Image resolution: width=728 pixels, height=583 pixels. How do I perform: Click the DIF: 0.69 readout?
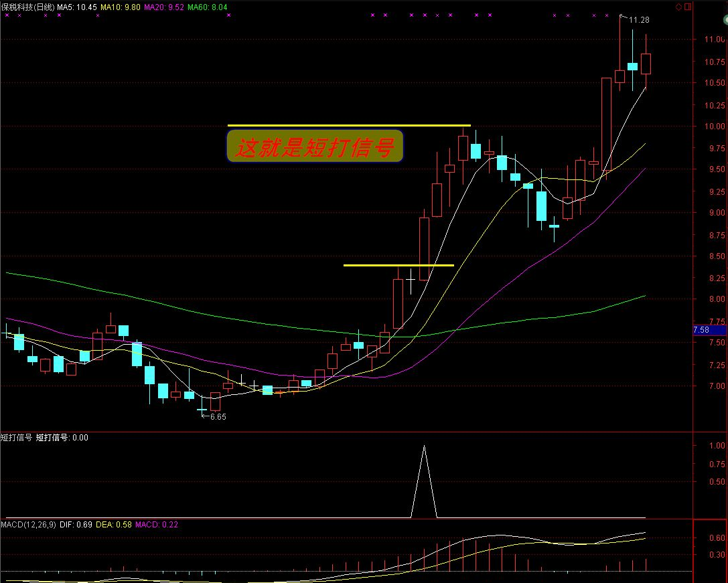click(x=76, y=525)
